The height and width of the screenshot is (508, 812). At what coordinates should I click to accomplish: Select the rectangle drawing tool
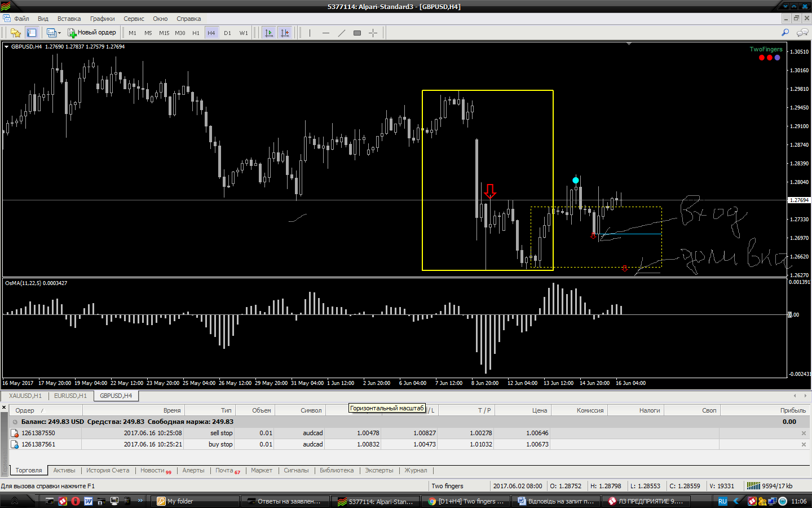pos(357,33)
